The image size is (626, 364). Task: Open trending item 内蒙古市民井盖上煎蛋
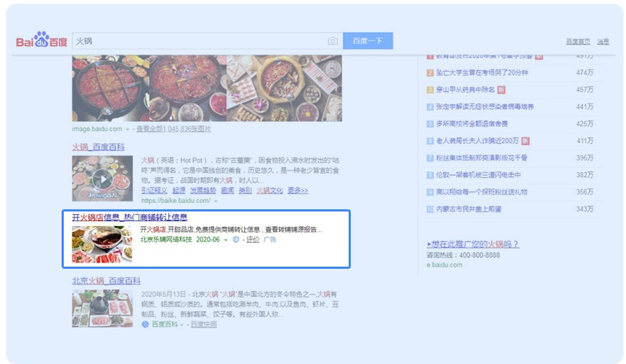[x=468, y=209]
